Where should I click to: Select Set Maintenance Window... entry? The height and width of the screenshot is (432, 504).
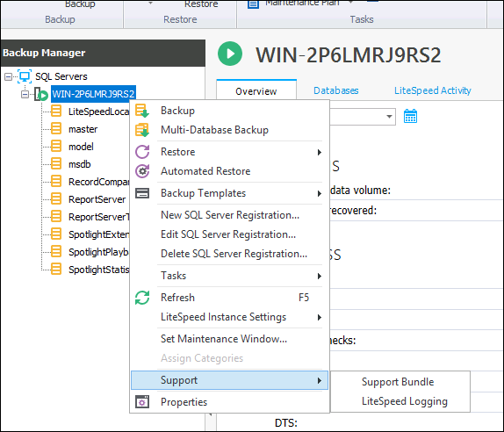point(229,339)
